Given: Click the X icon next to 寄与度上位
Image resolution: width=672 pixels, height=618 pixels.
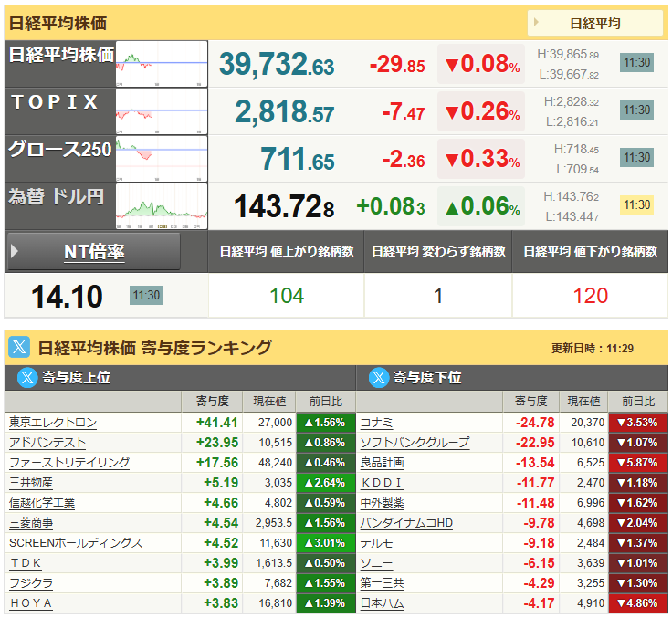Looking at the screenshot, I should pos(27,378).
